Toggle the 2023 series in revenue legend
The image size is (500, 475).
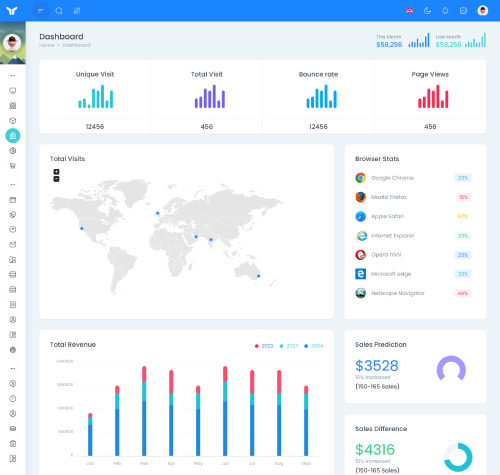pyautogui.click(x=289, y=346)
